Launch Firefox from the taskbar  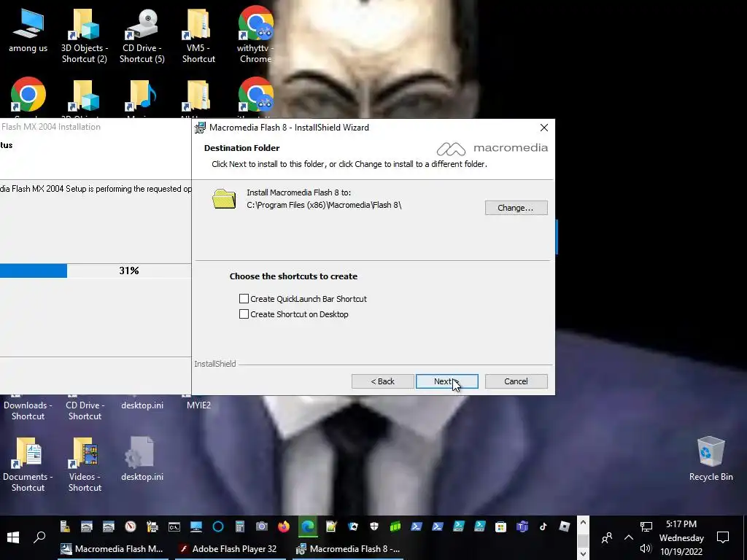[x=284, y=526]
